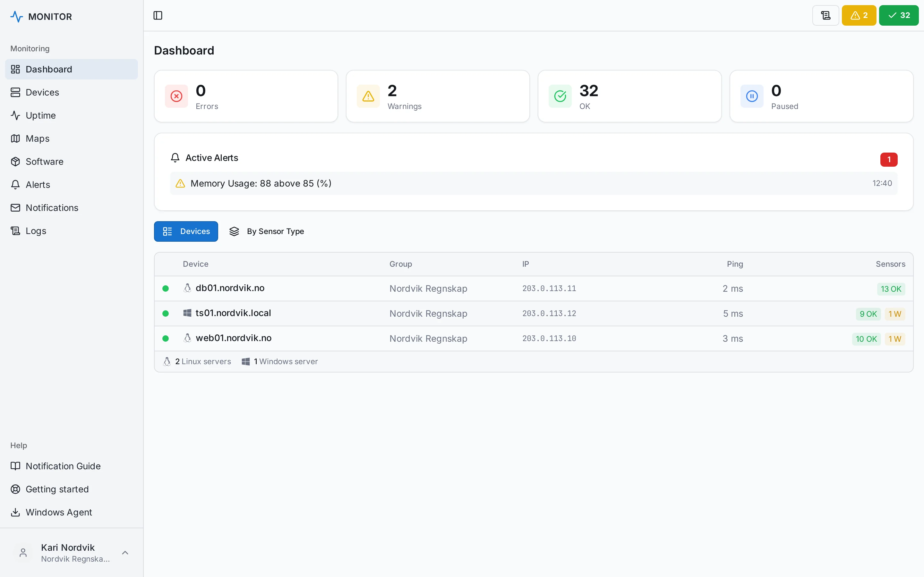Image resolution: width=924 pixels, height=577 pixels.
Task: Select the Devices view tab
Action: [186, 231]
